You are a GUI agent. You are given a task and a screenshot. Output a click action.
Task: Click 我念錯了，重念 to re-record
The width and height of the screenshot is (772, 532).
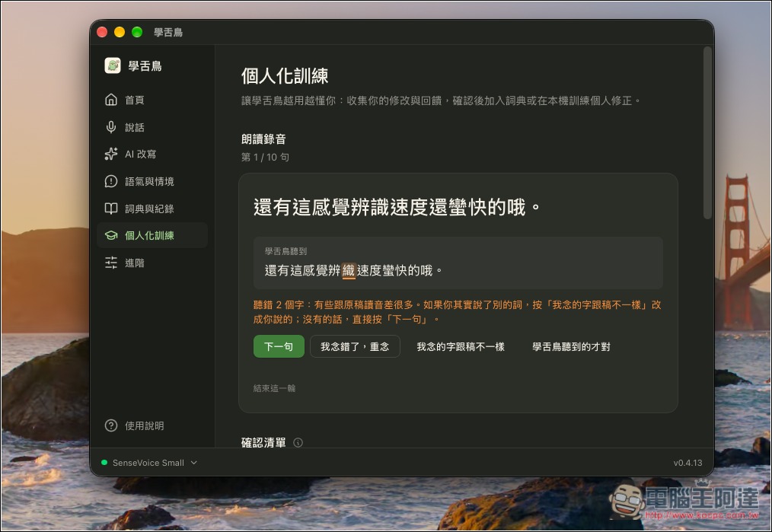click(355, 346)
